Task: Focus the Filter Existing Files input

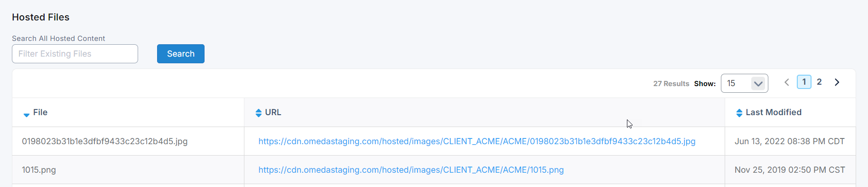Action: 75,54
